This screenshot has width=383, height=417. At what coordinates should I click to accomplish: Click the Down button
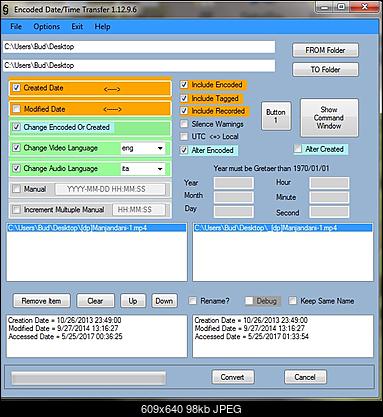pyautogui.click(x=164, y=301)
